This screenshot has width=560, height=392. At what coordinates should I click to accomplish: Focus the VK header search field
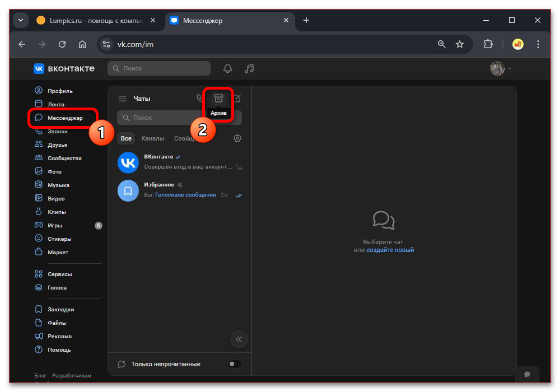tap(159, 68)
